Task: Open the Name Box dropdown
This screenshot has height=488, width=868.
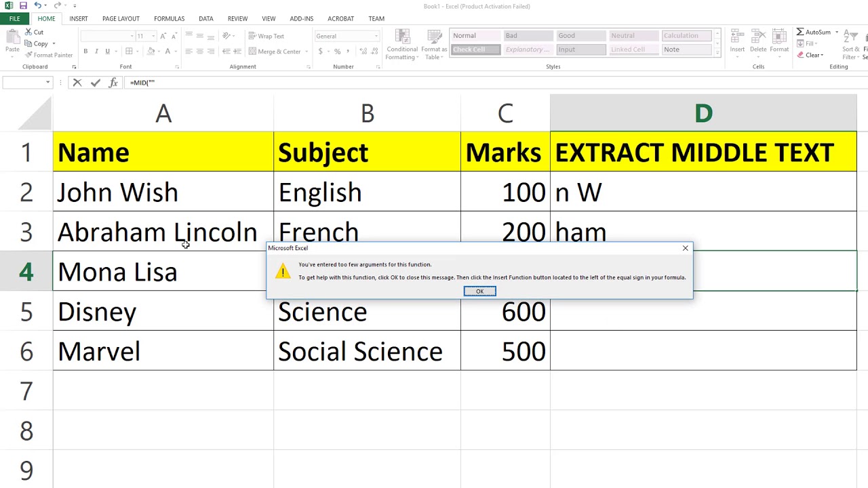Action: (x=47, y=82)
